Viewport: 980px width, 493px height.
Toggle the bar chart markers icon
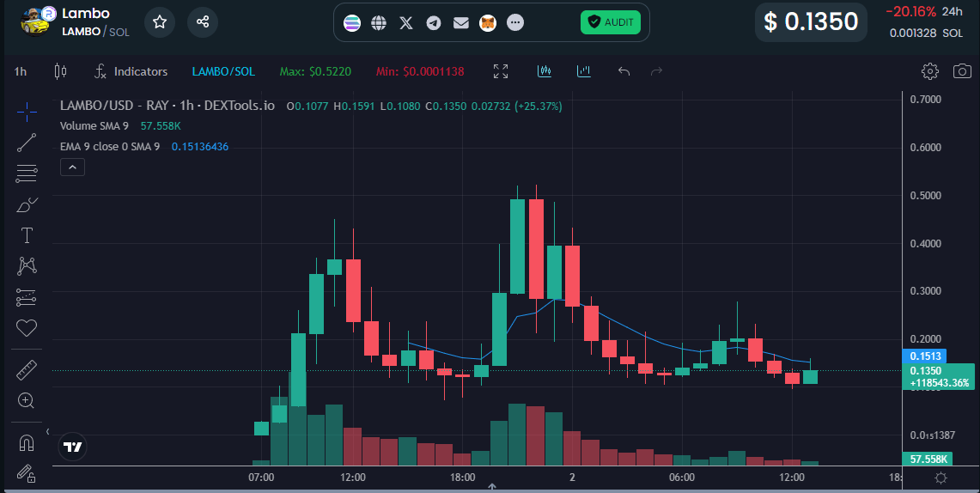584,71
